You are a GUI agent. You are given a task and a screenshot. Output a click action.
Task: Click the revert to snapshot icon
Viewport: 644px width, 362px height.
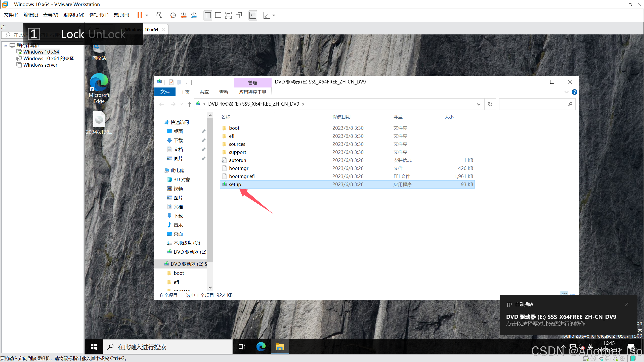(x=183, y=15)
